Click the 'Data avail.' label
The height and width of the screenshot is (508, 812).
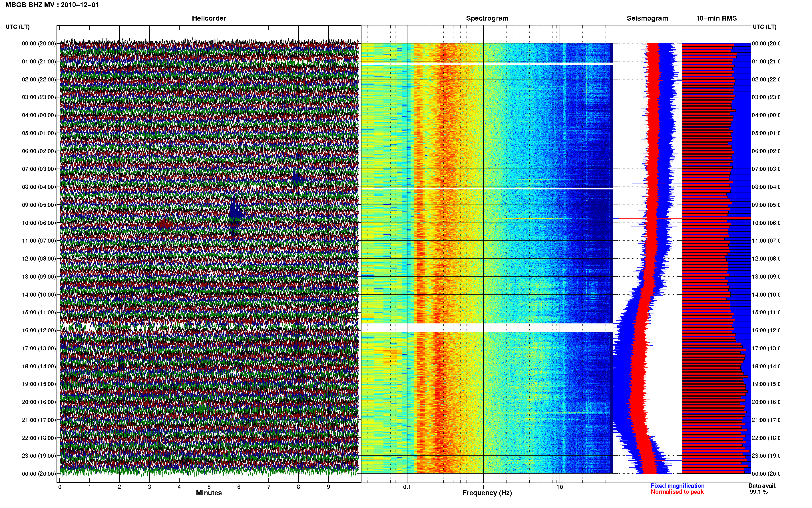click(x=763, y=486)
